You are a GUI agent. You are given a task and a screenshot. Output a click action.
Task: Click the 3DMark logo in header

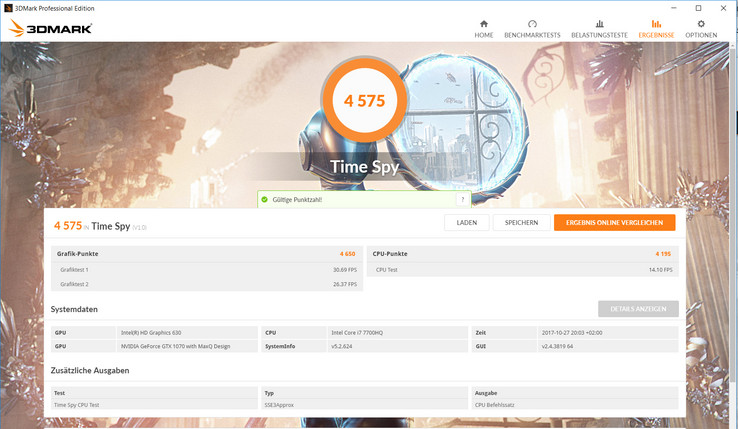coord(50,28)
